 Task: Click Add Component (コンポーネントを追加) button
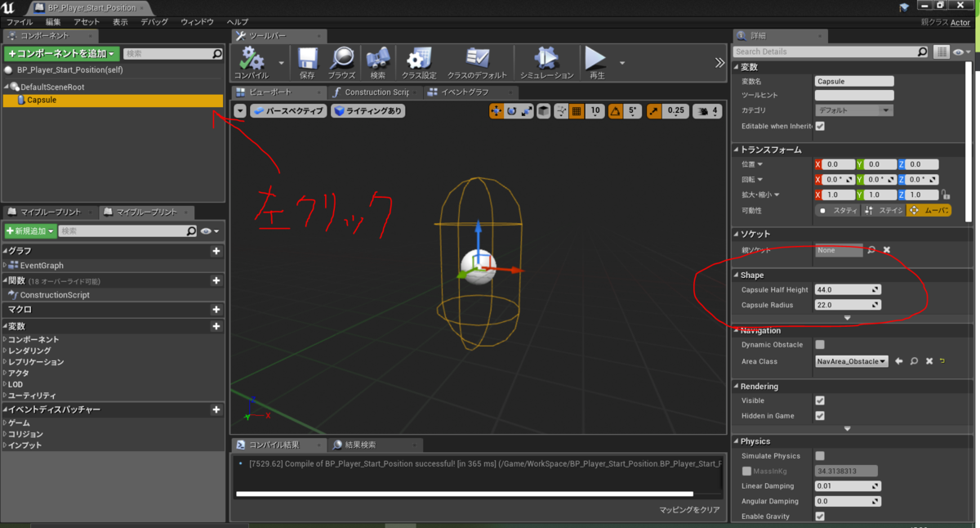click(62, 53)
